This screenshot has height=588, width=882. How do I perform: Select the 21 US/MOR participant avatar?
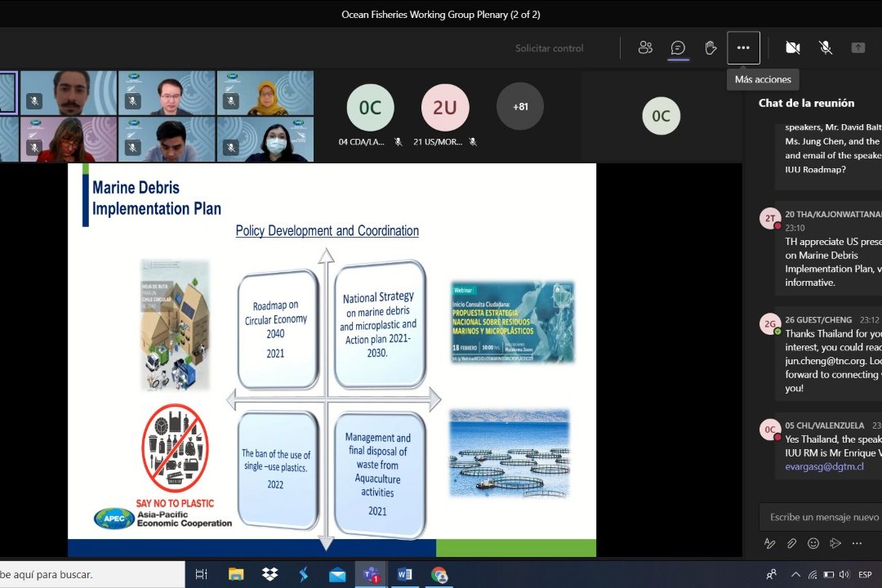(x=445, y=108)
